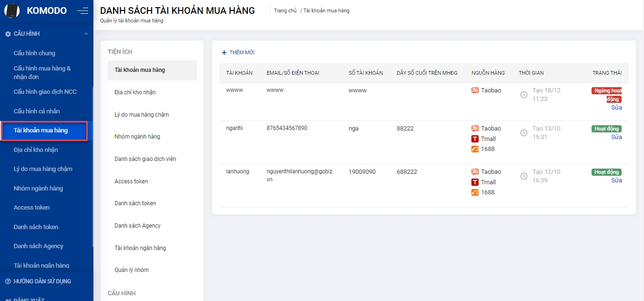
Task: Collapse the Cấu hình section chevron
Action: [x=86, y=34]
